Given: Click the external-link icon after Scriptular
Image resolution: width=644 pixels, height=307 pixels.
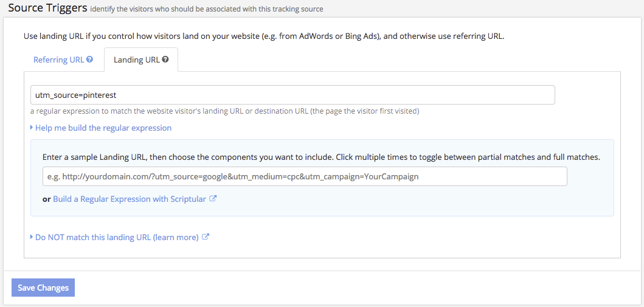Looking at the screenshot, I should (213, 199).
